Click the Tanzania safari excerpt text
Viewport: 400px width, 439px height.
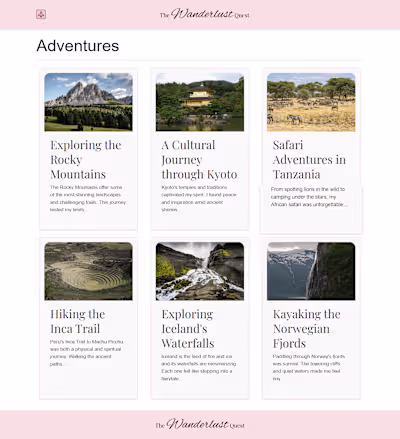[309, 197]
